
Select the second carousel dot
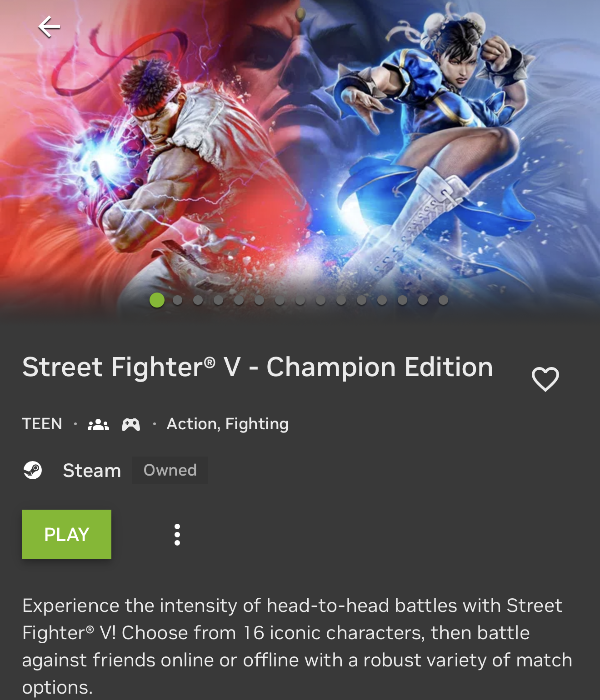pos(178,300)
